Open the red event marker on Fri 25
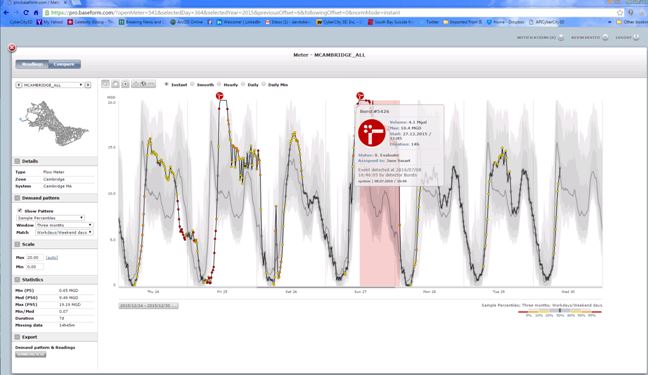 (x=219, y=96)
